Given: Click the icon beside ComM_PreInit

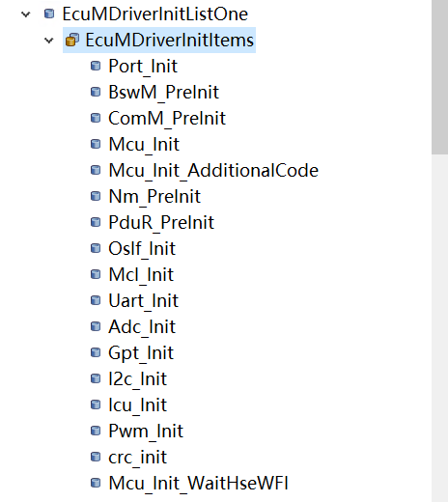Looking at the screenshot, I should coord(96,118).
